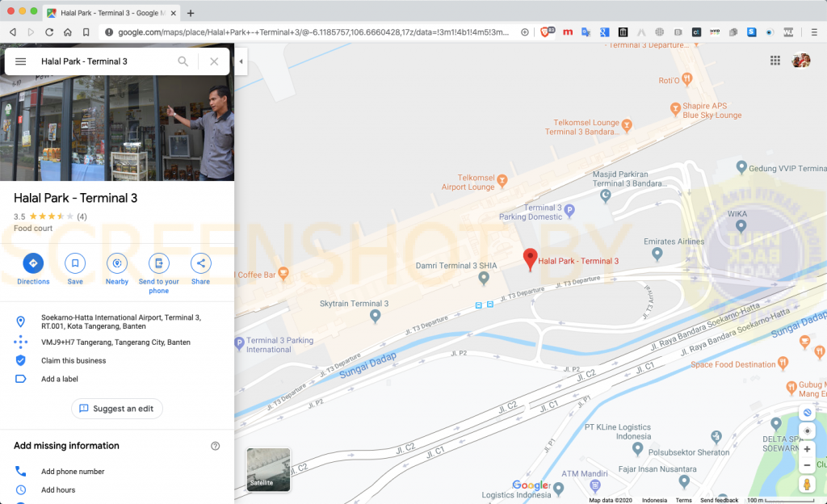
Task: Click Emirates Airlines map marker
Action: click(657, 254)
